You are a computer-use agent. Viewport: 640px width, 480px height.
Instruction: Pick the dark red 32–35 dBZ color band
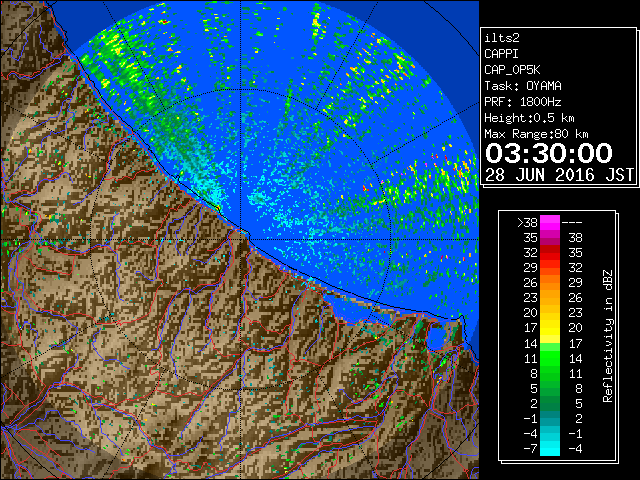(550, 253)
